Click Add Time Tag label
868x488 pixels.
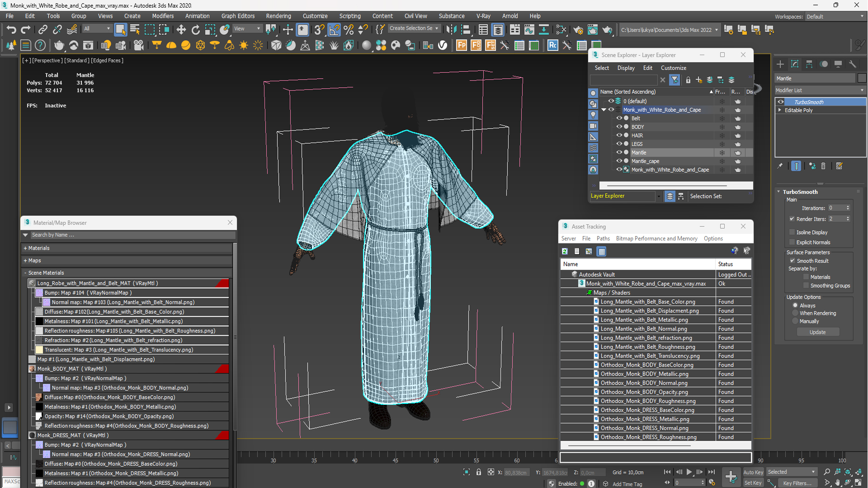627,484
